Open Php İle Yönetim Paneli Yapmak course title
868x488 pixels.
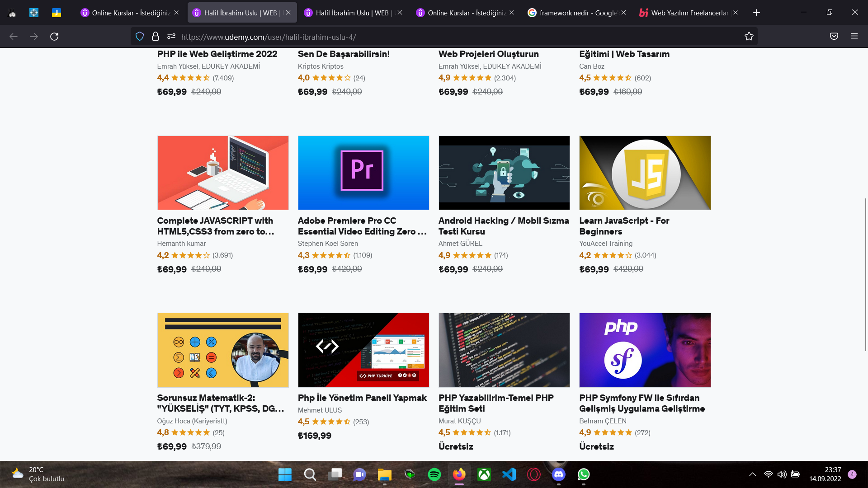tap(362, 398)
